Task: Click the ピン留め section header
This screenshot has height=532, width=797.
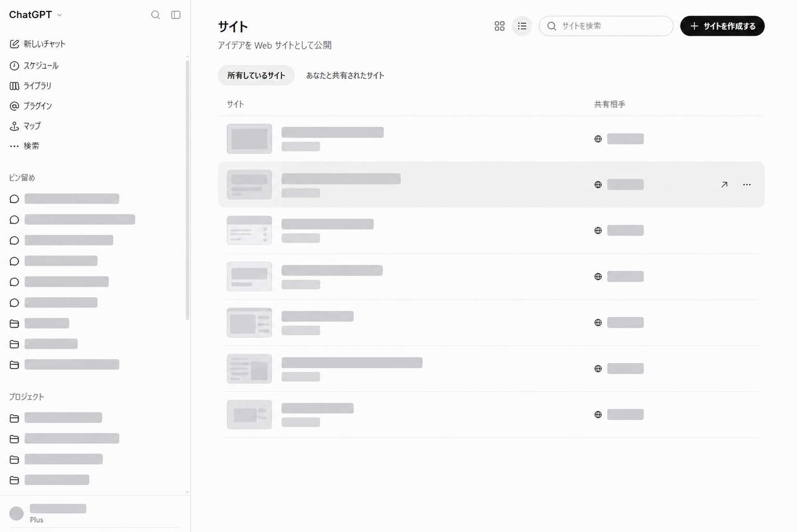Action: pos(22,178)
